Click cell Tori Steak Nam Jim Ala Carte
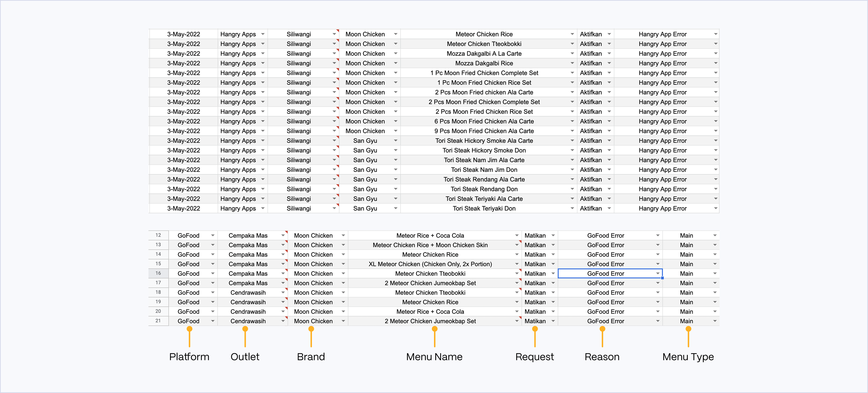The height and width of the screenshot is (393, 868). click(x=488, y=160)
